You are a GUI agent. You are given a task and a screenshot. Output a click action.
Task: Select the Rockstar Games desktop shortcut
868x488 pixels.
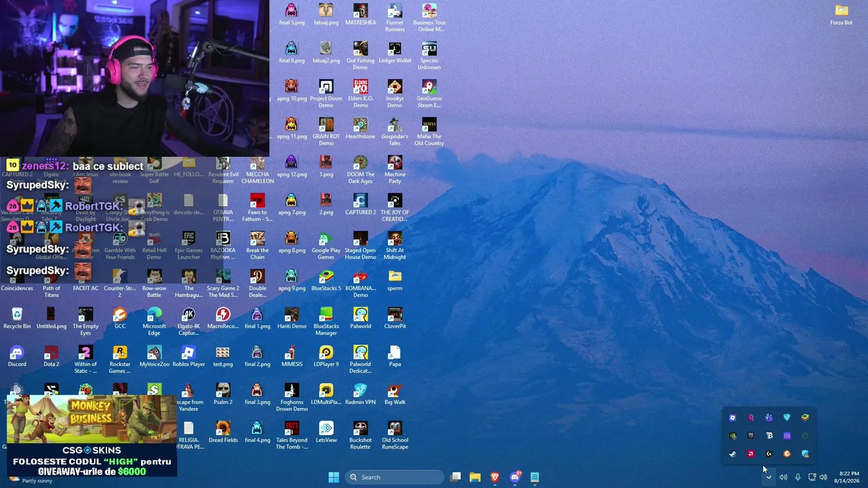(x=120, y=359)
